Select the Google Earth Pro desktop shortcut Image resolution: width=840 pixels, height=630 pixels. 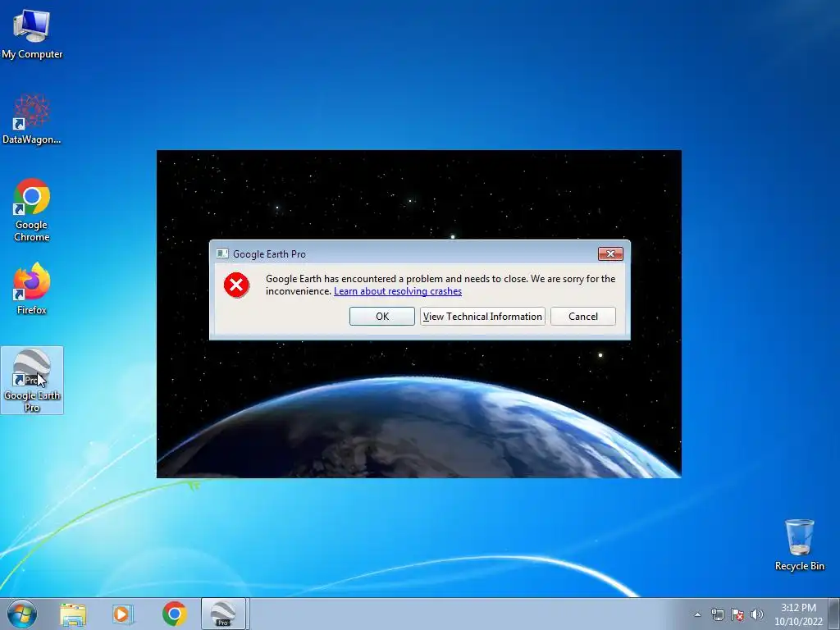point(32,381)
